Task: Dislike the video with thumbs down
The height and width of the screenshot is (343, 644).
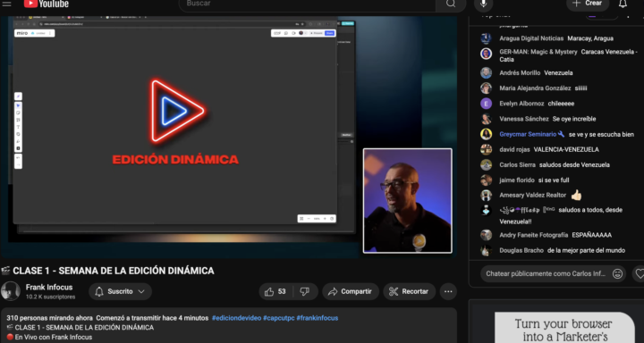Action: click(x=305, y=291)
